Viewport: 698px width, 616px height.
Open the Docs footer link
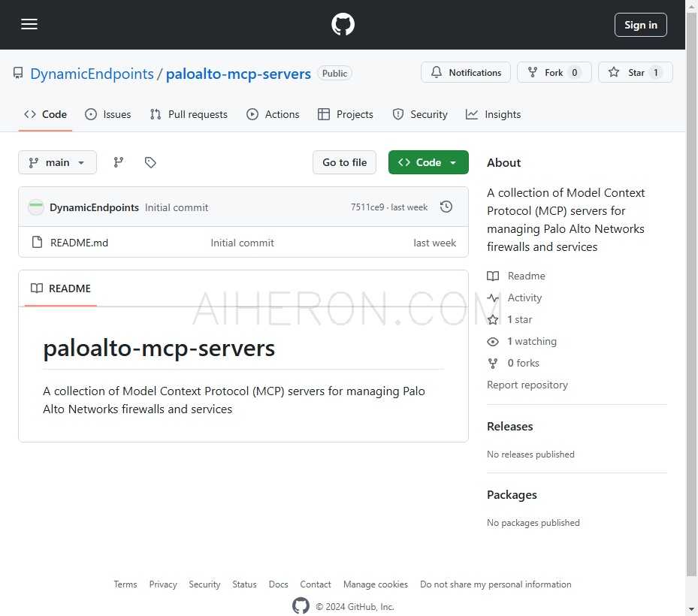(278, 584)
